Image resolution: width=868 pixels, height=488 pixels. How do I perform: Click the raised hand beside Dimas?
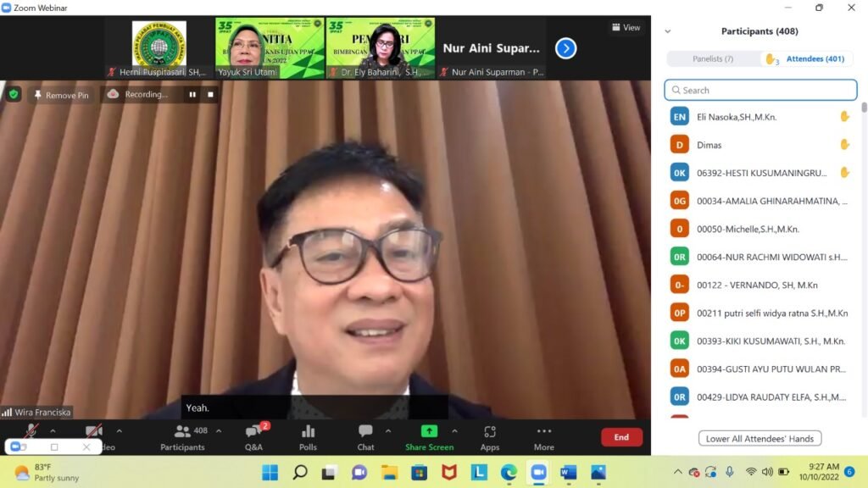point(845,144)
